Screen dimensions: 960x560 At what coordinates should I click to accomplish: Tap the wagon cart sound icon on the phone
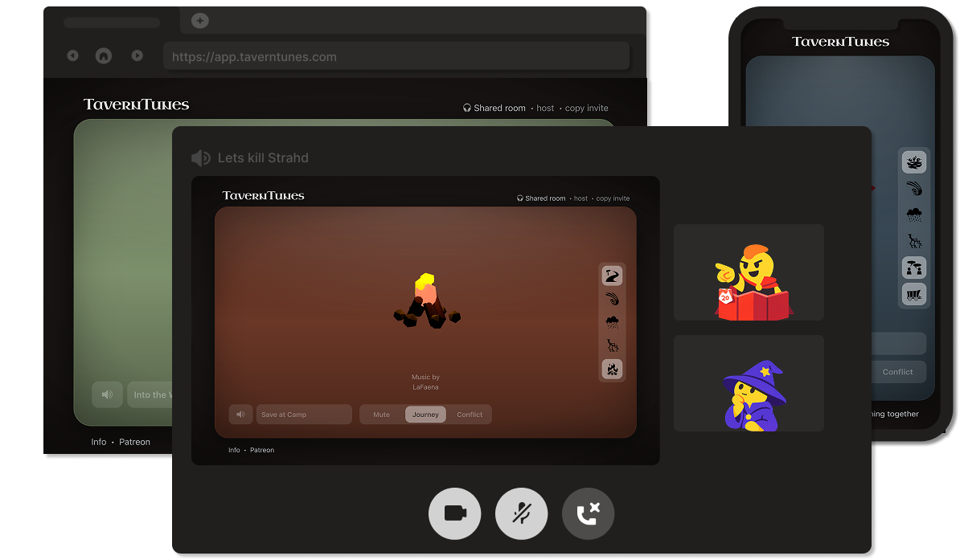click(914, 294)
